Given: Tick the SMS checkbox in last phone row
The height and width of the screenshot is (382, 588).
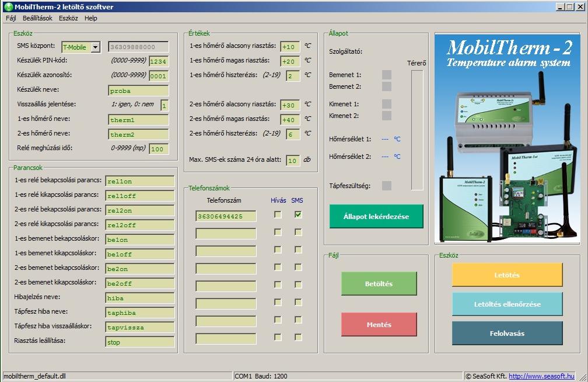Looking at the screenshot, I should [x=298, y=337].
